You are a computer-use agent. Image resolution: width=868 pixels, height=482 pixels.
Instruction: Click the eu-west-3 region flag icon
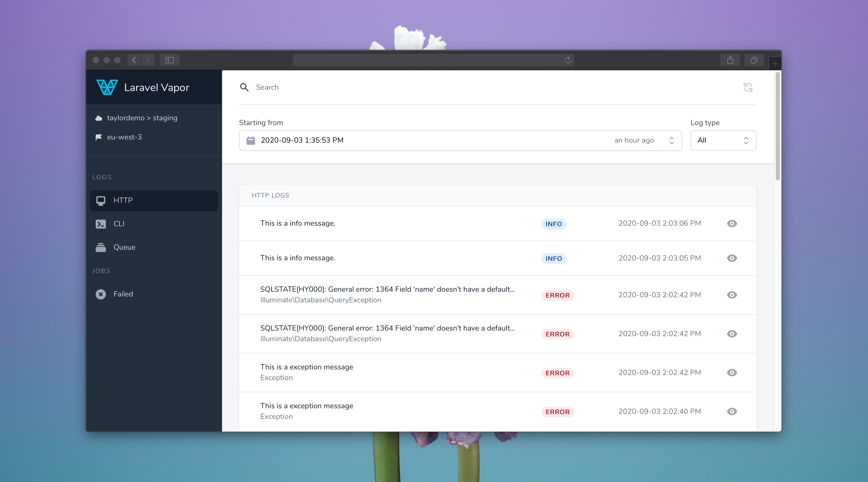pyautogui.click(x=98, y=137)
